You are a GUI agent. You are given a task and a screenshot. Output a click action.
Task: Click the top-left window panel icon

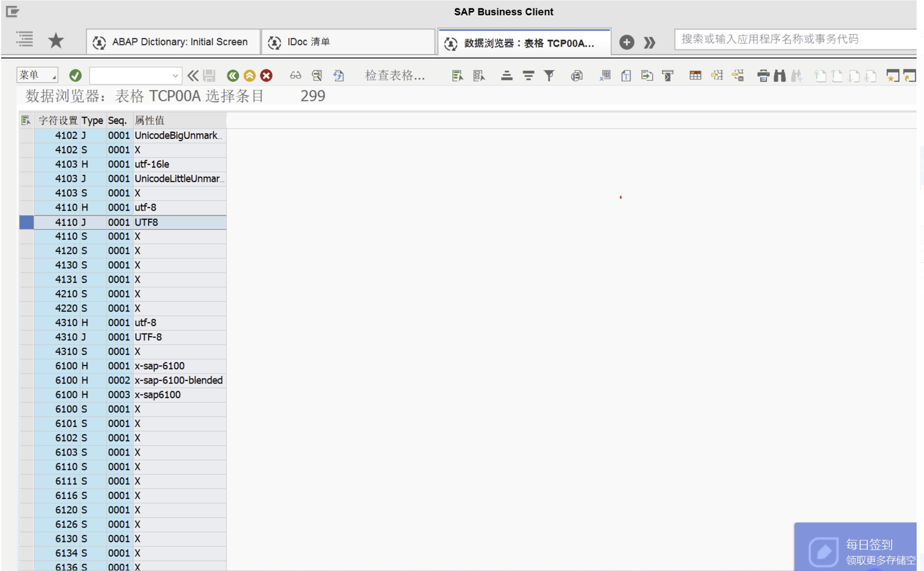click(13, 12)
